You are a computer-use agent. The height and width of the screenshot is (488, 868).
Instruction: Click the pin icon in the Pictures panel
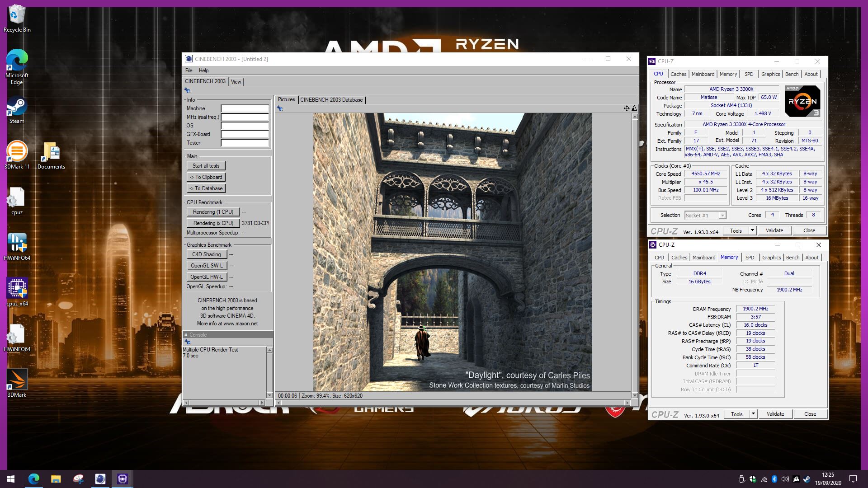pos(280,108)
